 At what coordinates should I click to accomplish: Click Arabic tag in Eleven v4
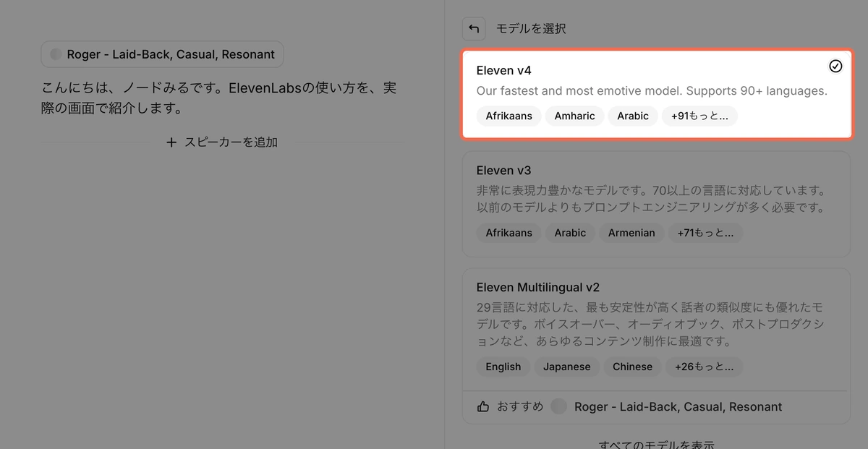coord(633,116)
